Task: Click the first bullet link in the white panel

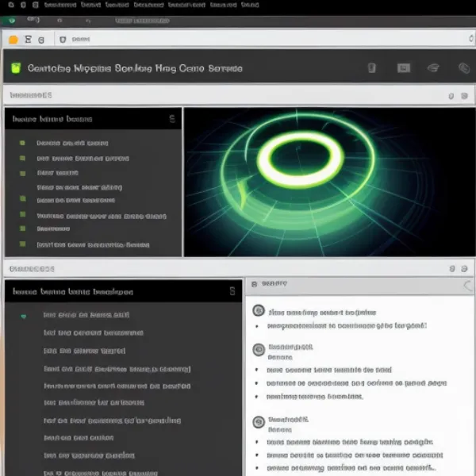Action: point(346,325)
